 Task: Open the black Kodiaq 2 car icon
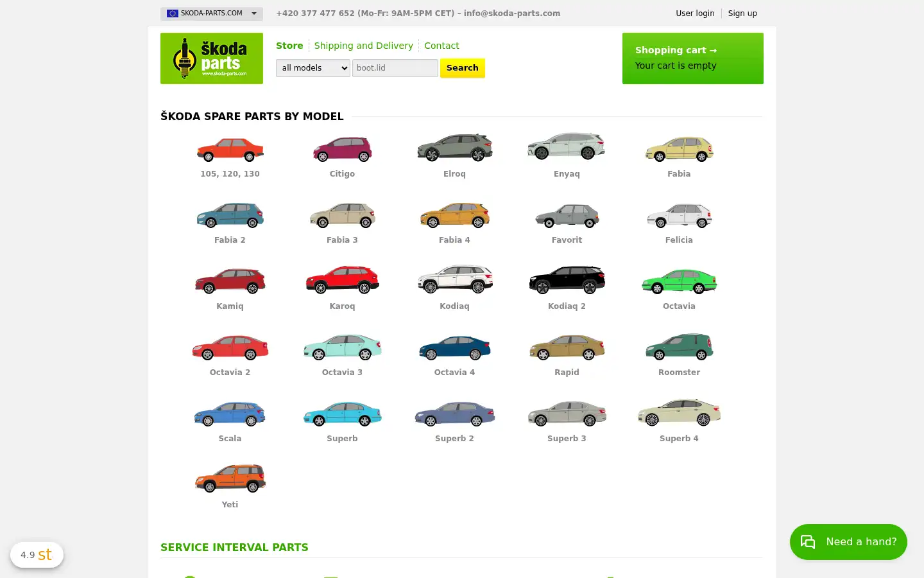pyautogui.click(x=567, y=279)
